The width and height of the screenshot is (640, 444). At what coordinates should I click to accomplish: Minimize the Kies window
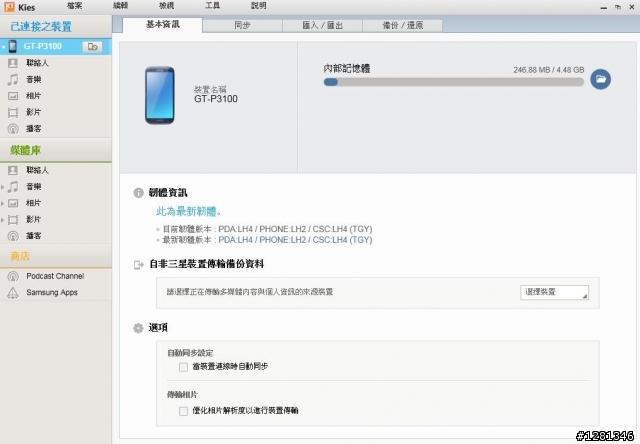point(604,7)
